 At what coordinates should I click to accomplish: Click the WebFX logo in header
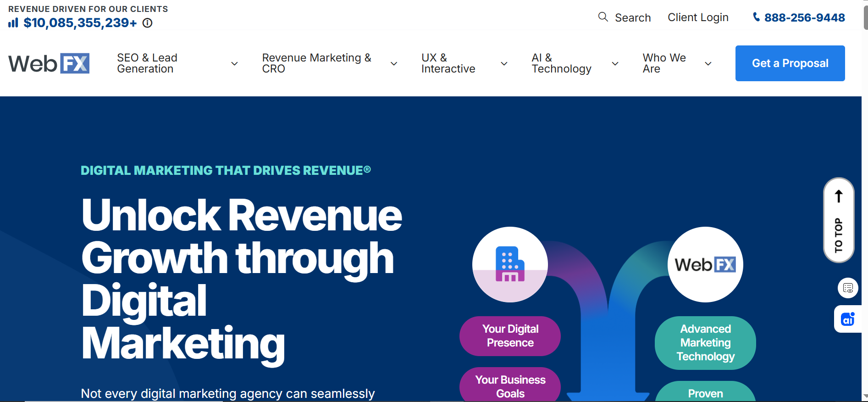click(49, 63)
